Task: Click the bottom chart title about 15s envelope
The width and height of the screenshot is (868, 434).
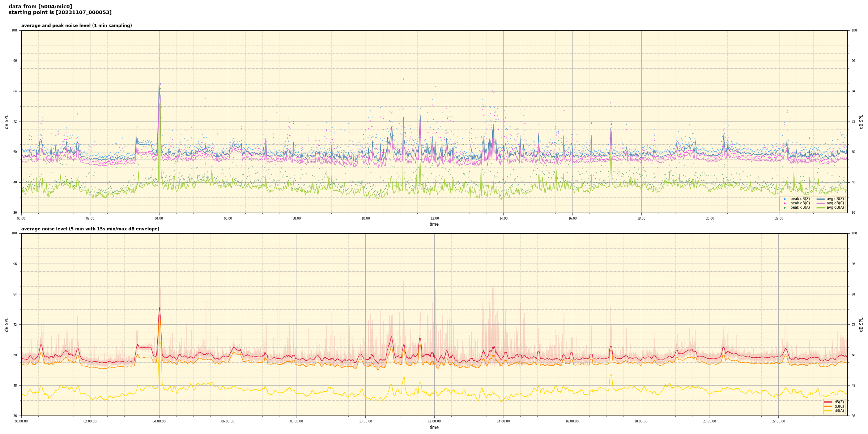Action: tap(90, 229)
